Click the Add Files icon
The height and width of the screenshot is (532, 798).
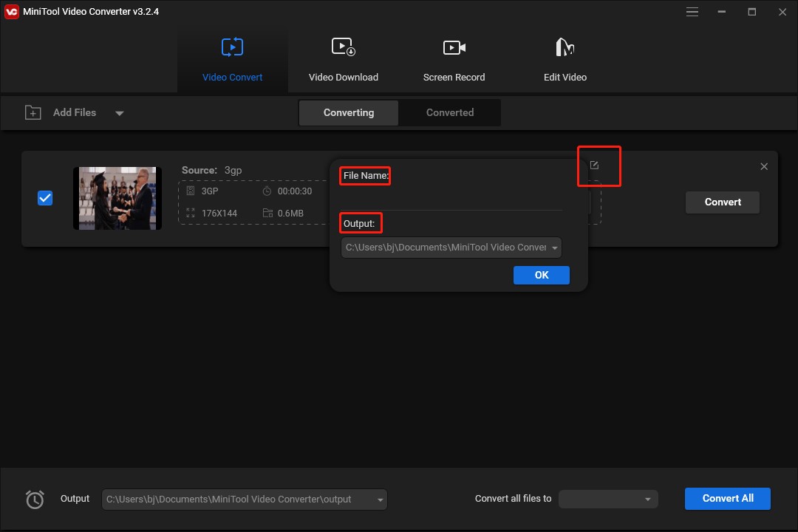(33, 112)
